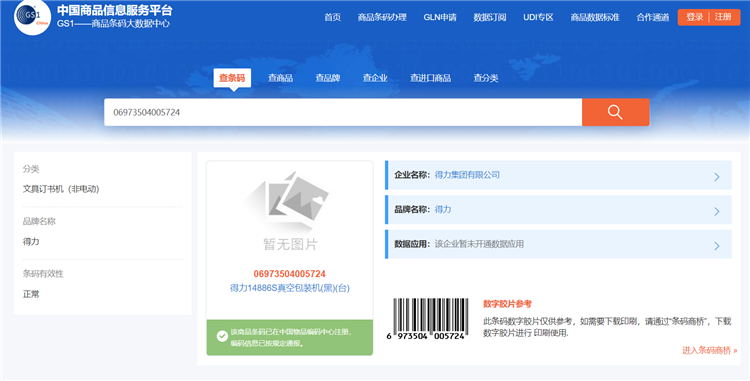
Task: Open 商品条码办理 in the top navigation
Action: click(x=382, y=17)
